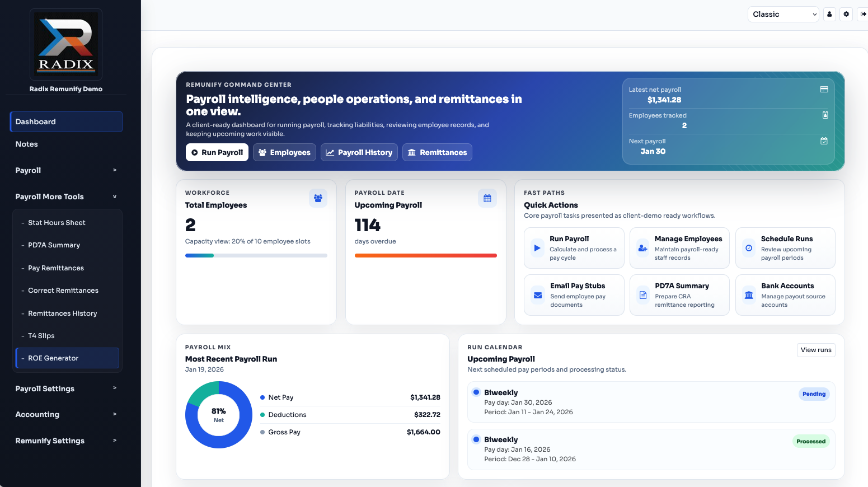
Task: Click the "Radix Remunify Demo" company name
Action: pos(66,89)
